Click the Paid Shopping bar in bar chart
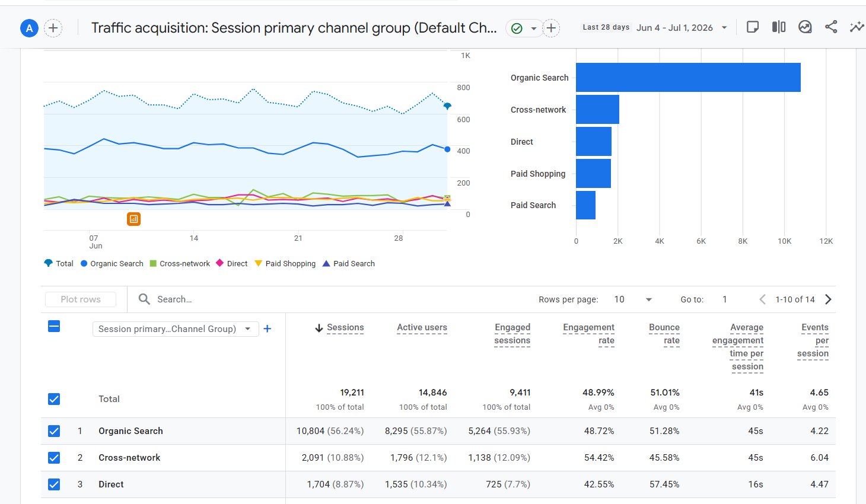Screen dimensions: 866x504 593,174
